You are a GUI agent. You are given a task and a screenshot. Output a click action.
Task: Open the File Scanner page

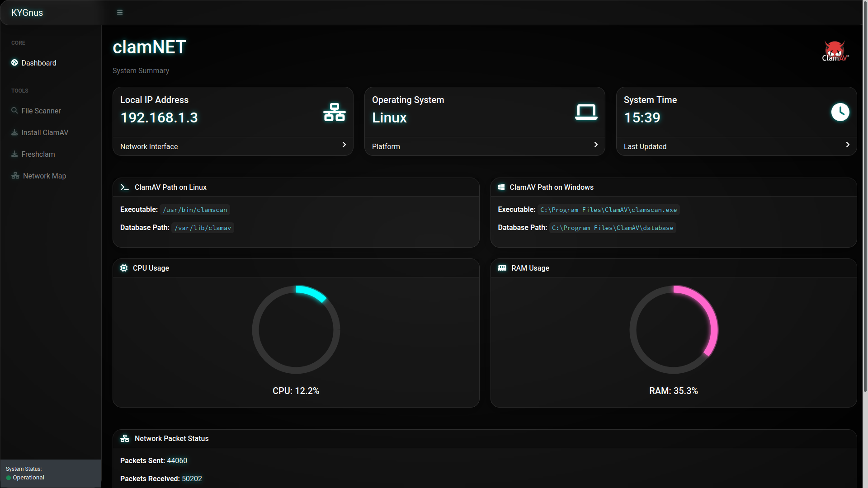pos(51,111)
